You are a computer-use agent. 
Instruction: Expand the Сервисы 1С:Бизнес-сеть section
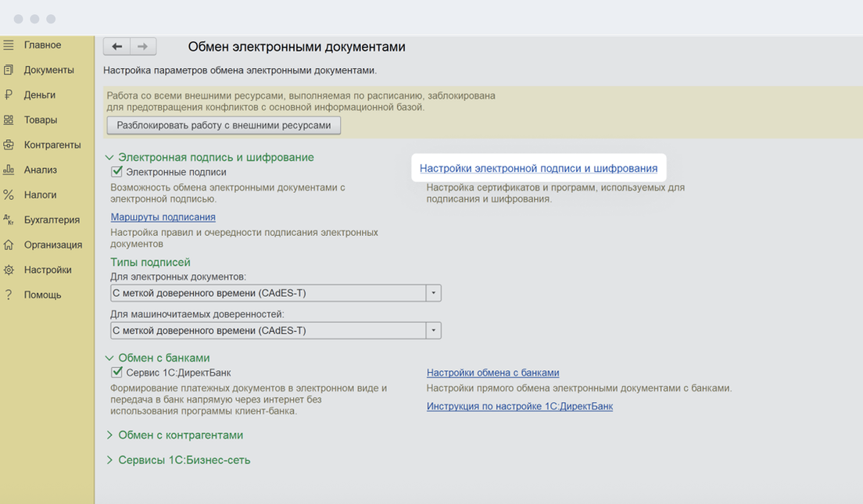109,460
